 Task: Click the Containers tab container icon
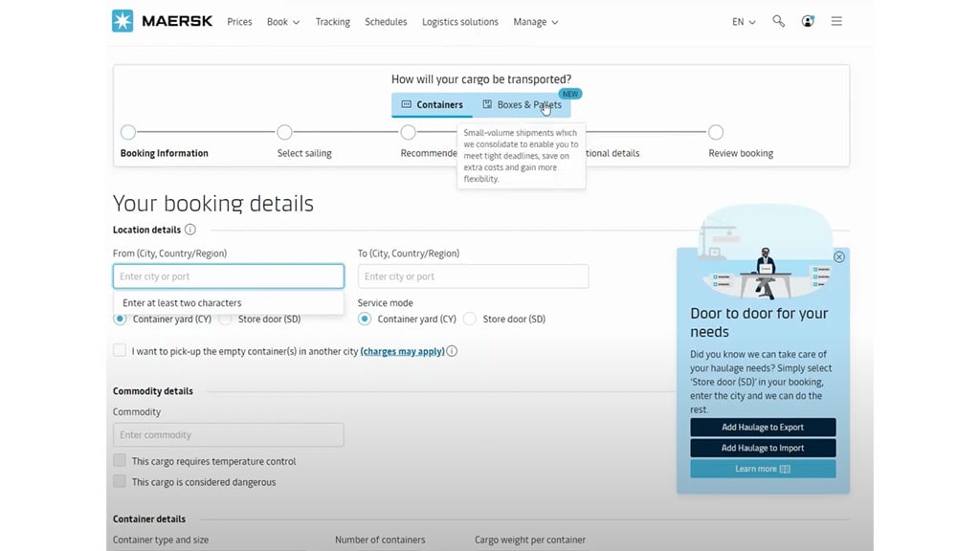(406, 104)
